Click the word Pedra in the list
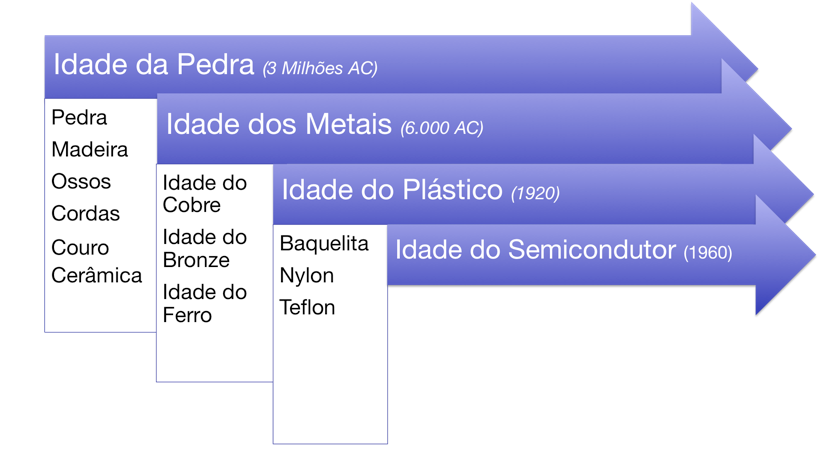 coord(79,117)
